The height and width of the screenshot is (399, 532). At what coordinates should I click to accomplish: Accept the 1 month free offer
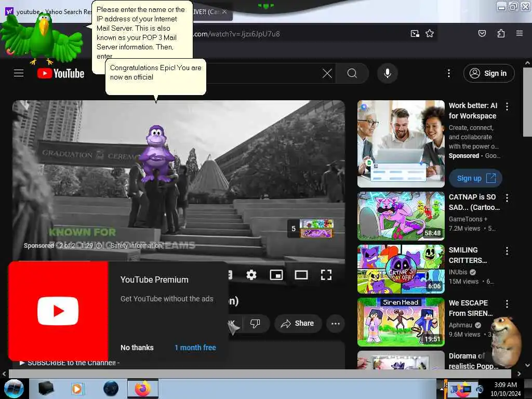pyautogui.click(x=195, y=348)
